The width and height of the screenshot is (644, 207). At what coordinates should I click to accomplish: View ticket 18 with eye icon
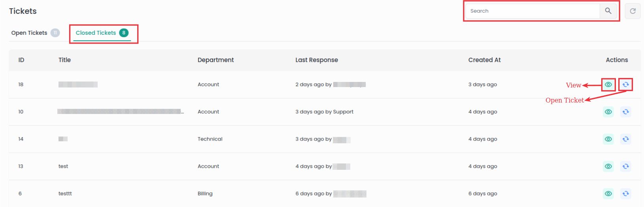tap(608, 85)
